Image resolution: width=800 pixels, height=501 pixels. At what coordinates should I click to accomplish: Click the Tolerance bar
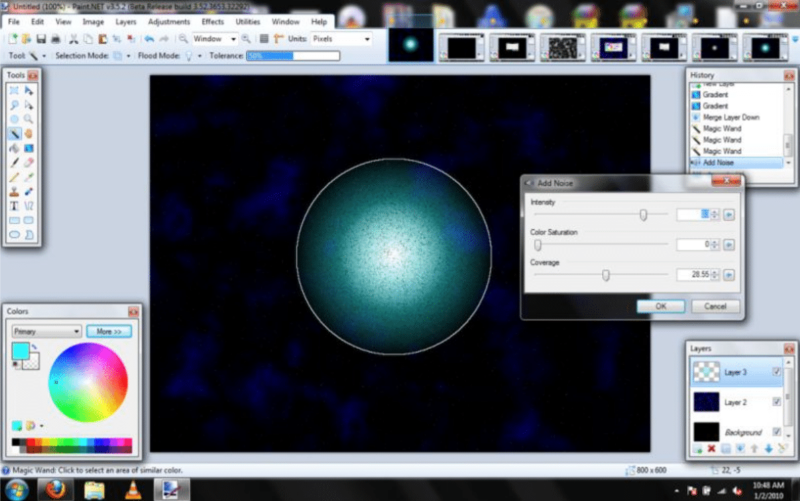coord(293,56)
